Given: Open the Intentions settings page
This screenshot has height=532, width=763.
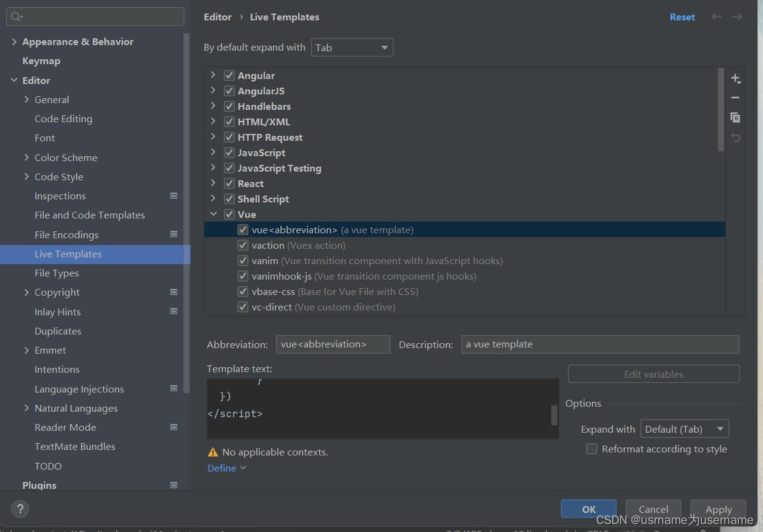Looking at the screenshot, I should point(57,369).
